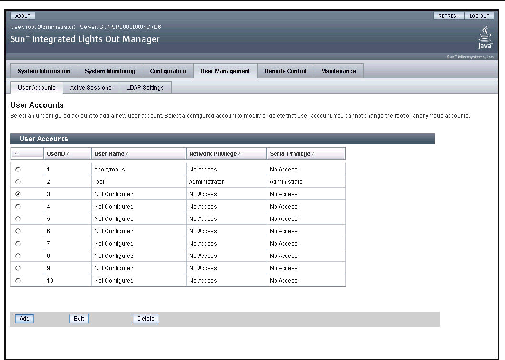Click the user name cell of user ID 1
505x360 pixels.
coord(139,169)
